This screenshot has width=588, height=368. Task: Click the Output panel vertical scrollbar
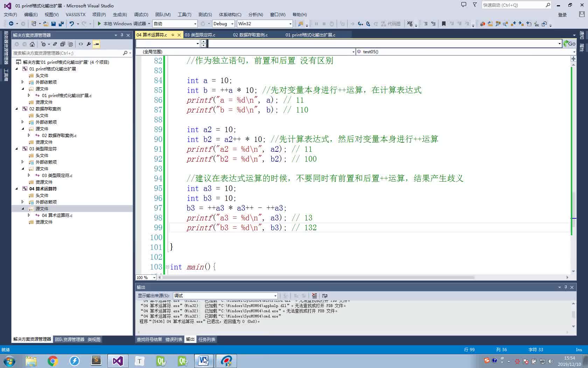pos(573,314)
